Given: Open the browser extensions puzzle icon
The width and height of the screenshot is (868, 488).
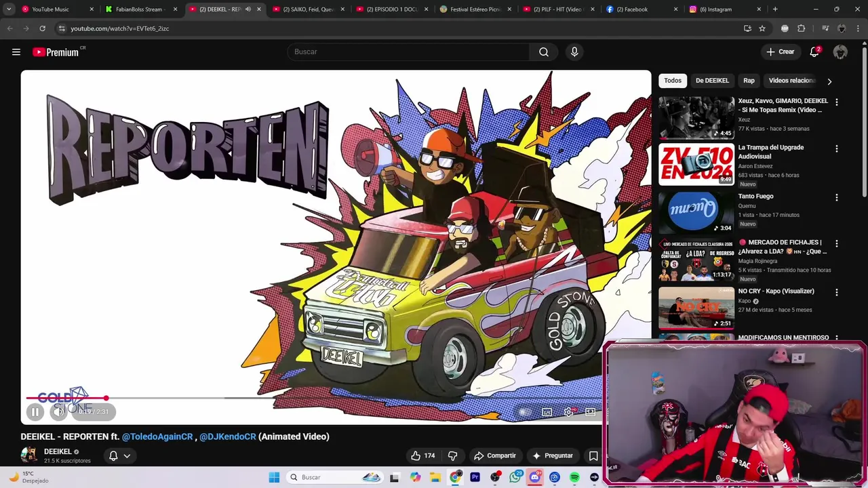Looking at the screenshot, I should [801, 28].
